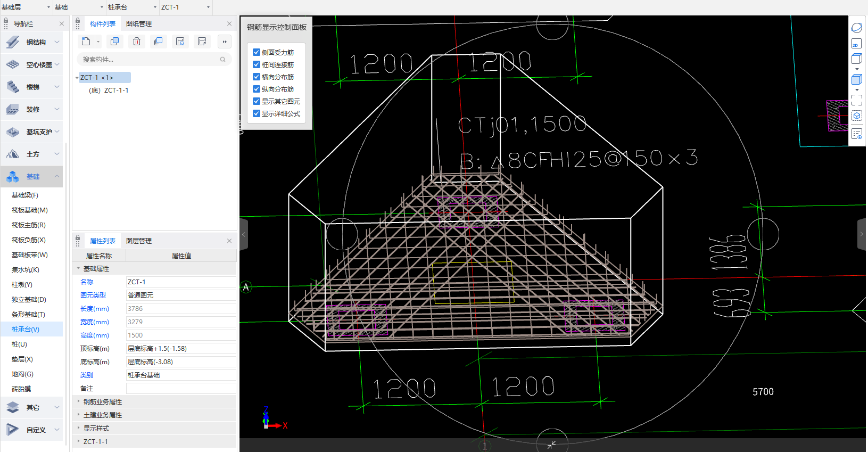Open the 基础层 floor dropdown
This screenshot has width=868, height=452.
tap(26, 7)
